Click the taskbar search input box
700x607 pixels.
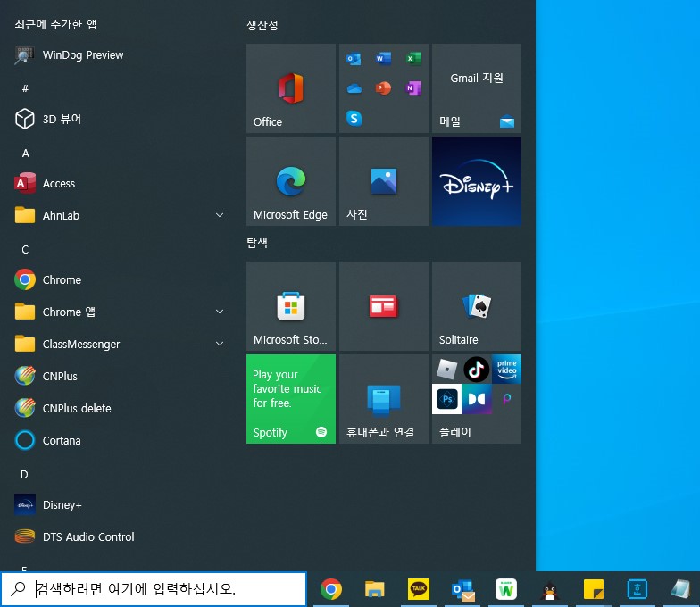click(154, 589)
